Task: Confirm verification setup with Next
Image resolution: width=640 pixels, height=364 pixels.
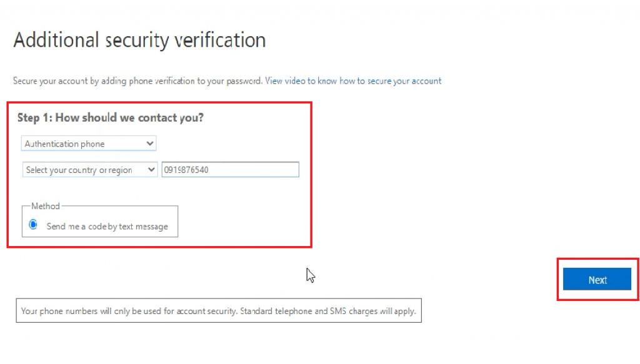Action: 597,279
